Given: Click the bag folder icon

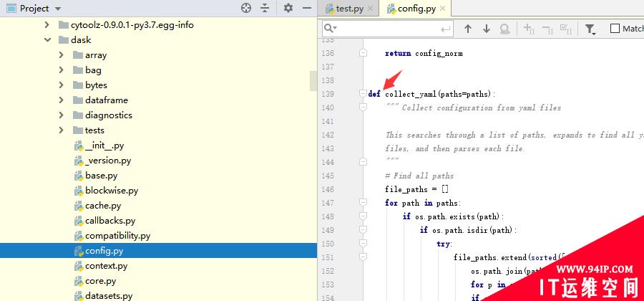Looking at the screenshot, I should (78, 70).
